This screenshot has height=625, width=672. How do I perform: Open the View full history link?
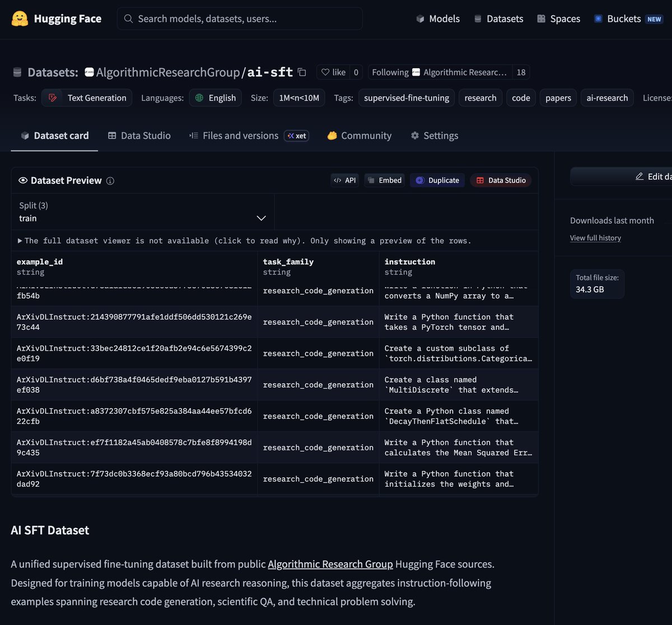(595, 238)
